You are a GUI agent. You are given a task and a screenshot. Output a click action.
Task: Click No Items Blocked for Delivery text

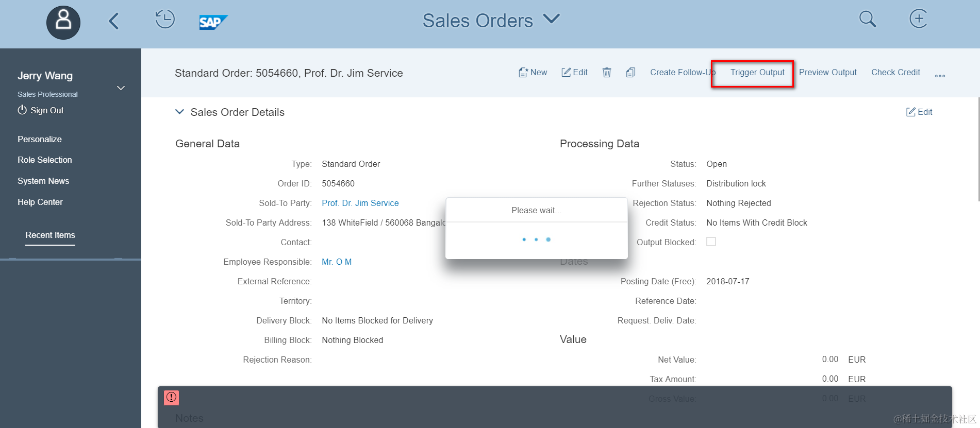point(377,320)
